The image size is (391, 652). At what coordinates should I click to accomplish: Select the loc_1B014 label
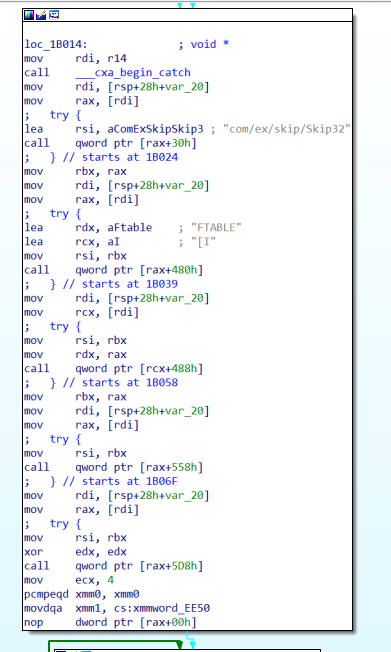[56, 44]
